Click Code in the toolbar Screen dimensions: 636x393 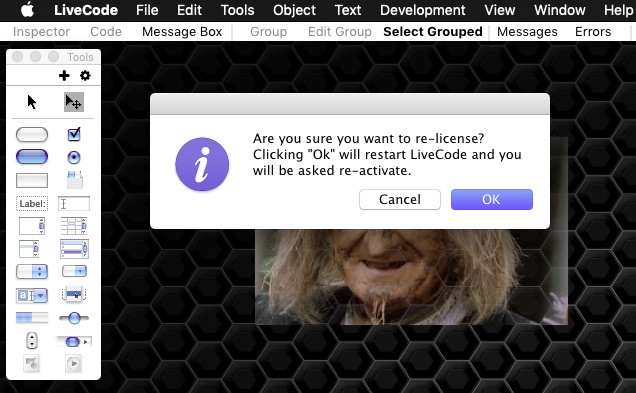pos(106,32)
